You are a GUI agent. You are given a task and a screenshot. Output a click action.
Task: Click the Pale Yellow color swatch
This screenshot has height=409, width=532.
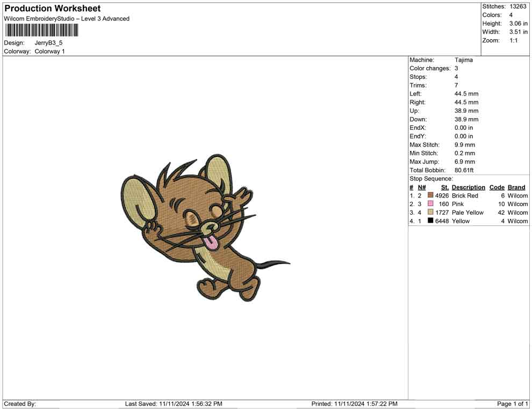(x=430, y=212)
